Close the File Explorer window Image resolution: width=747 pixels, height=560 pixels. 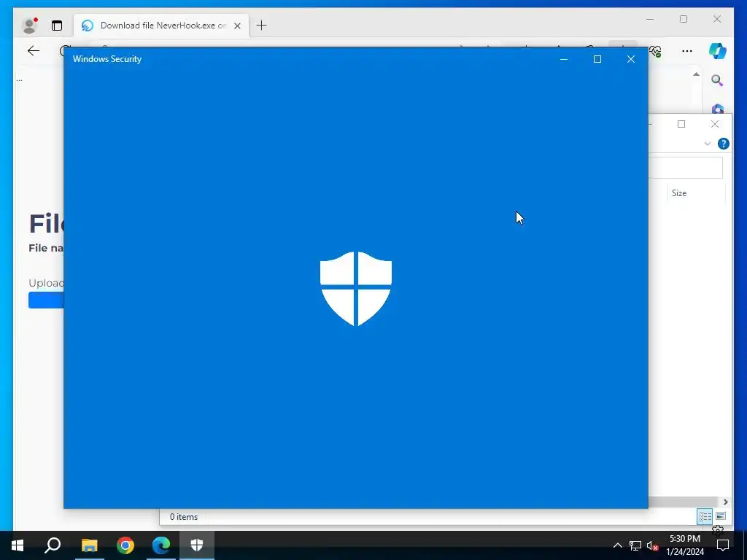click(715, 124)
